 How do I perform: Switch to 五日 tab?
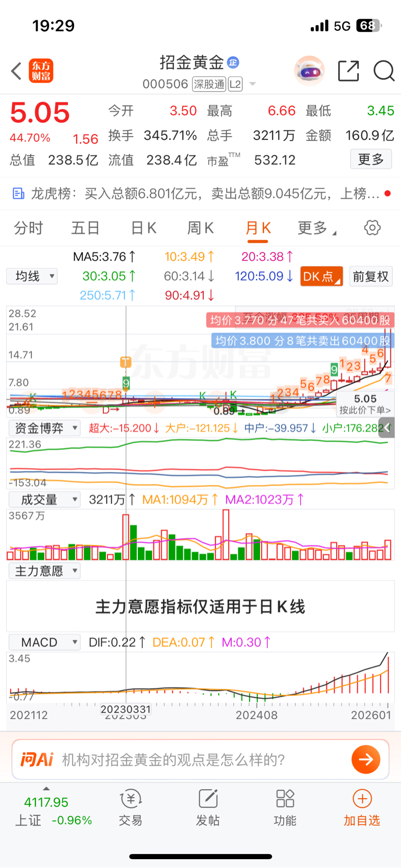pyautogui.click(x=86, y=228)
